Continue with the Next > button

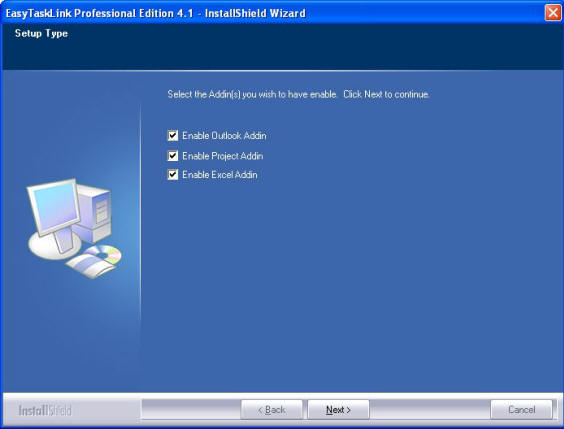(x=338, y=410)
